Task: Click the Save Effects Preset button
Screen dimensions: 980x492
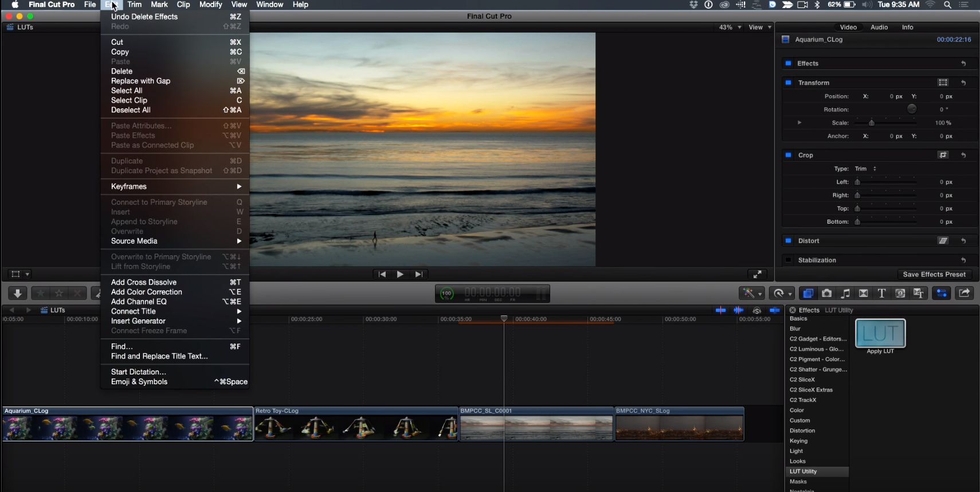Action: point(934,274)
